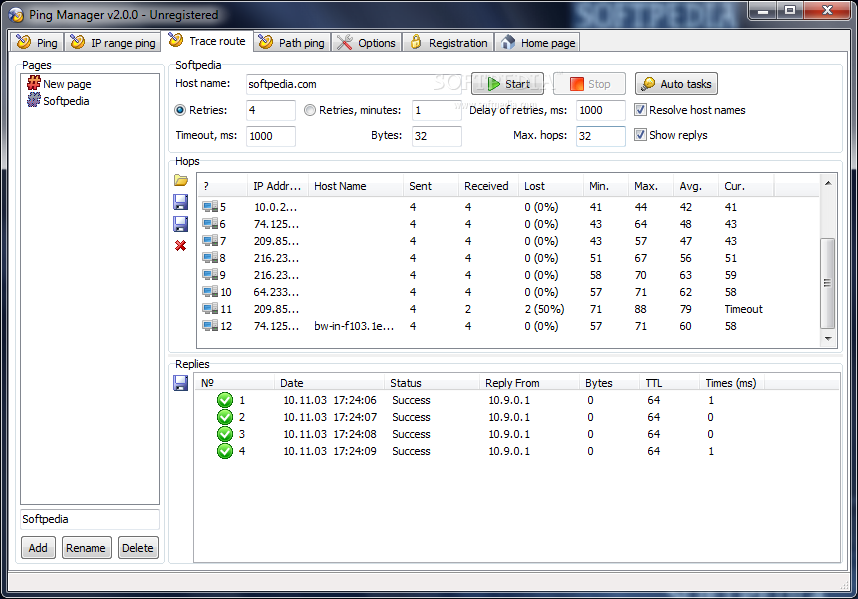Click green success checkmark of reply 3

(225, 434)
